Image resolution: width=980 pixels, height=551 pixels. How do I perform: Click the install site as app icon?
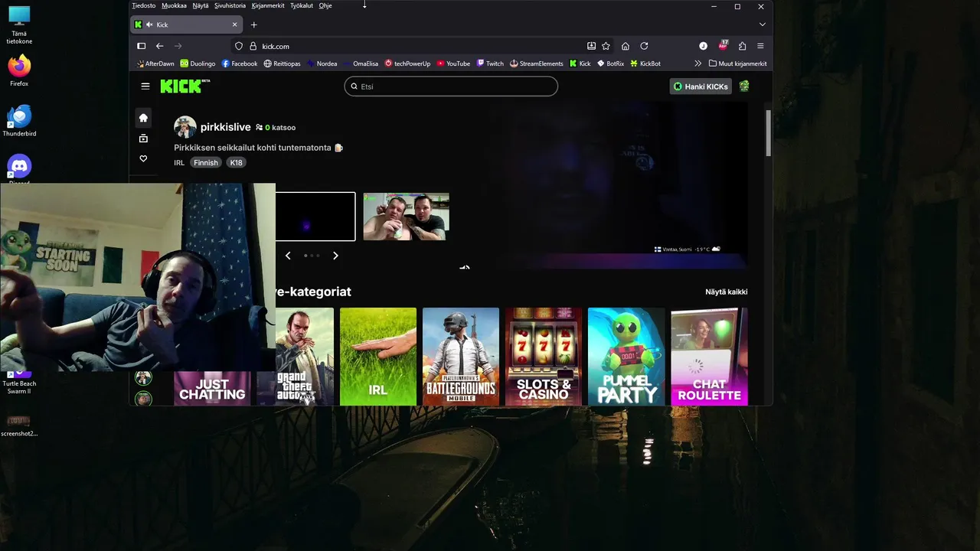click(x=591, y=46)
